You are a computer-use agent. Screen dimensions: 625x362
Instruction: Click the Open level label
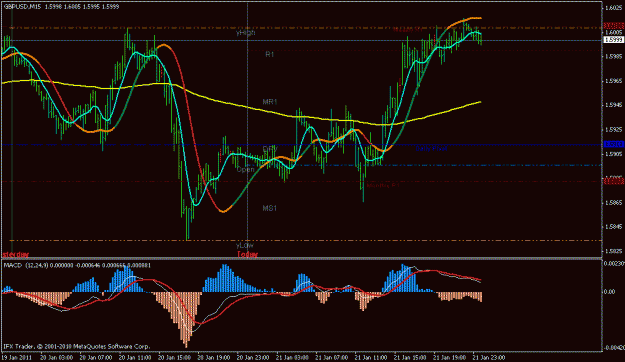pyautogui.click(x=246, y=169)
